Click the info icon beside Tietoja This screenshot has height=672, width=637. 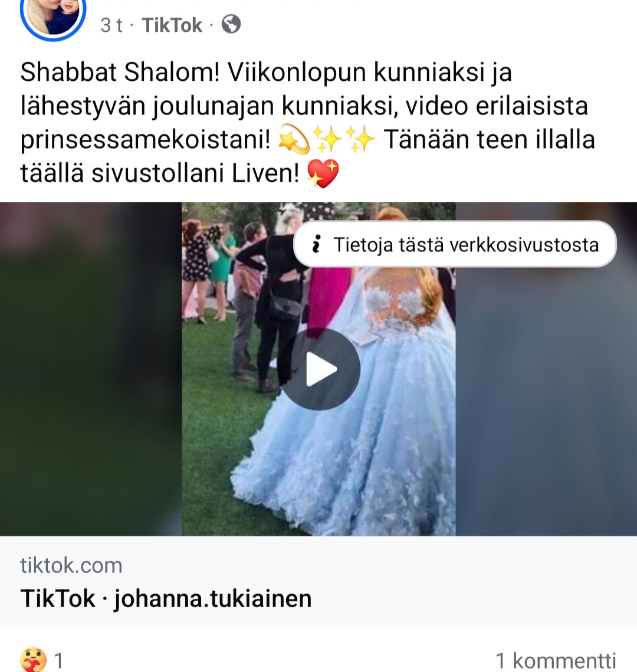tap(316, 244)
